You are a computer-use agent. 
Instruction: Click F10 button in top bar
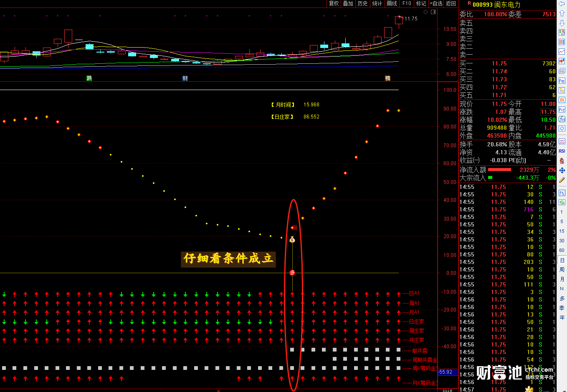pyautogui.click(x=407, y=3)
